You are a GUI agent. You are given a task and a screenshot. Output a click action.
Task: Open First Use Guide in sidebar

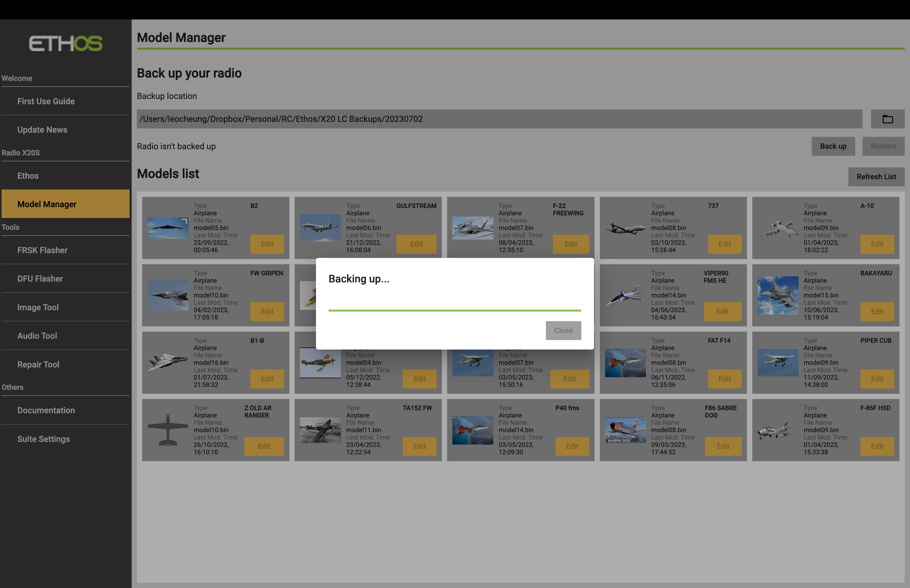46,101
